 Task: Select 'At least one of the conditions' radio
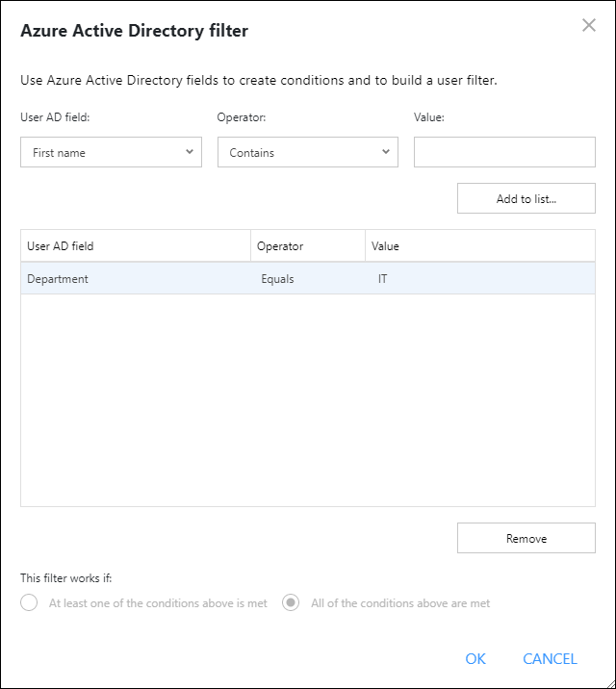[29, 602]
